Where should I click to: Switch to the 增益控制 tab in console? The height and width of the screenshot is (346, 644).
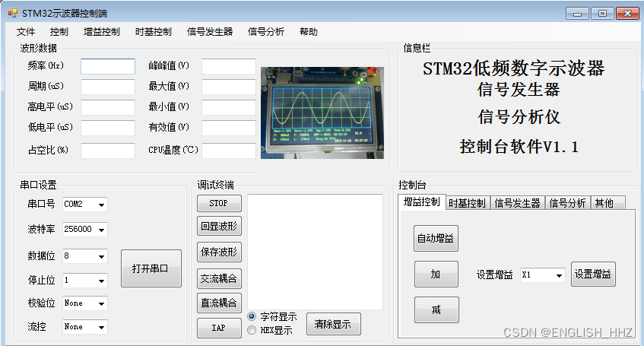pos(422,202)
